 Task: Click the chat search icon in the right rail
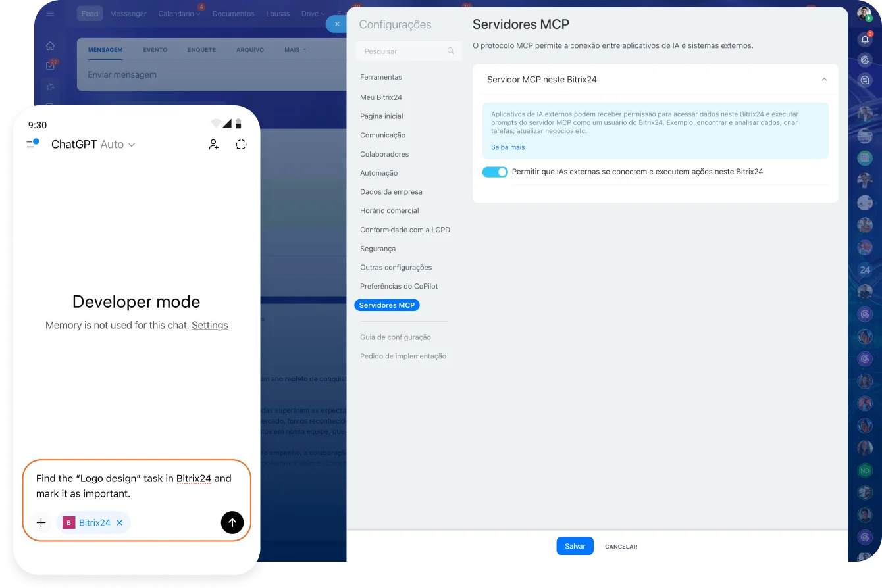[x=865, y=80]
